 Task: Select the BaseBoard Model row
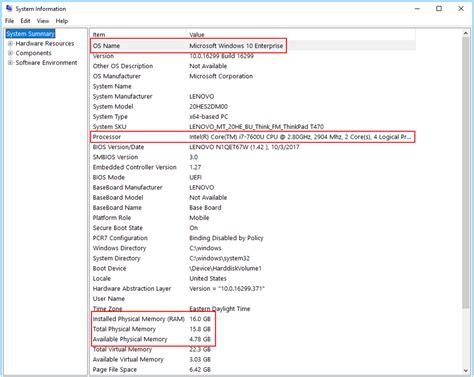pos(253,197)
